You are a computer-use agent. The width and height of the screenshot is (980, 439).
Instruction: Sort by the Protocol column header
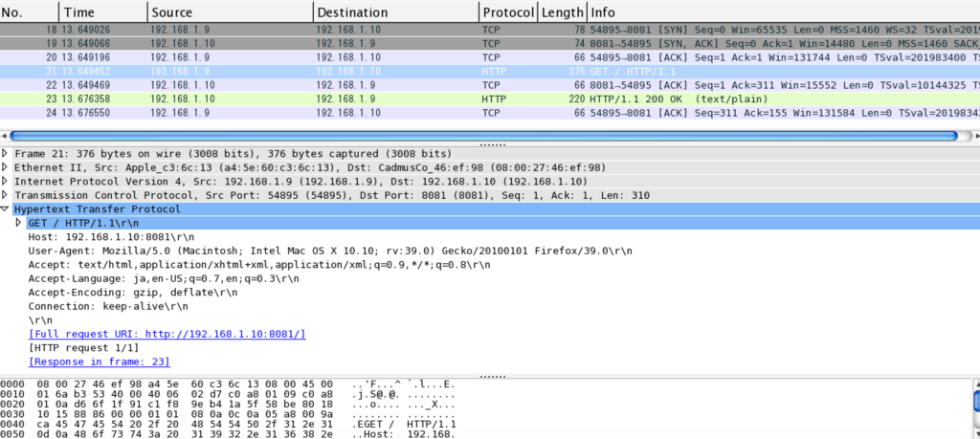pyautogui.click(x=509, y=11)
